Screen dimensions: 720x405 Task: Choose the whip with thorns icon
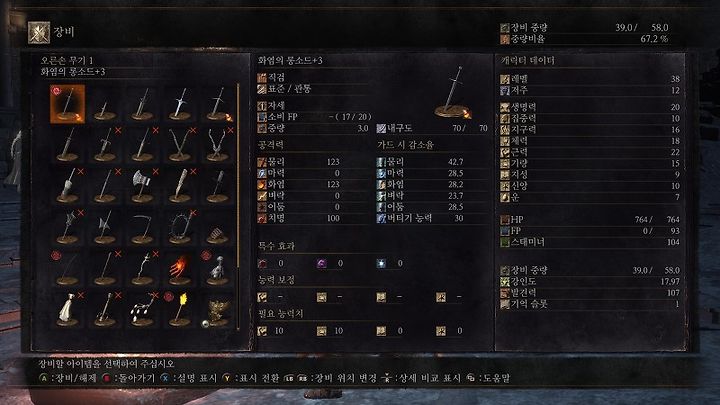[x=180, y=227]
